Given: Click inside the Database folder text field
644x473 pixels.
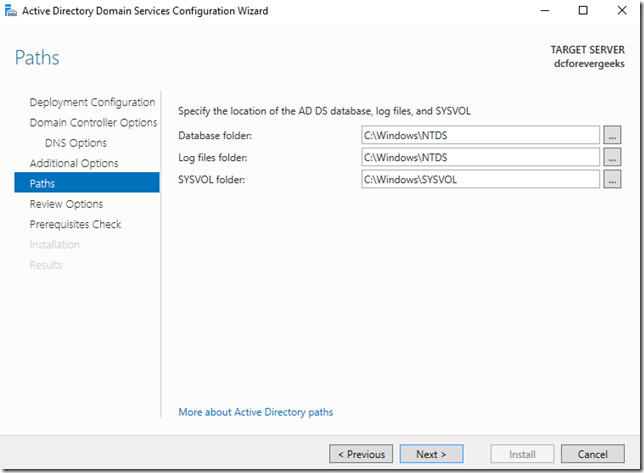Looking at the screenshot, I should point(480,135).
